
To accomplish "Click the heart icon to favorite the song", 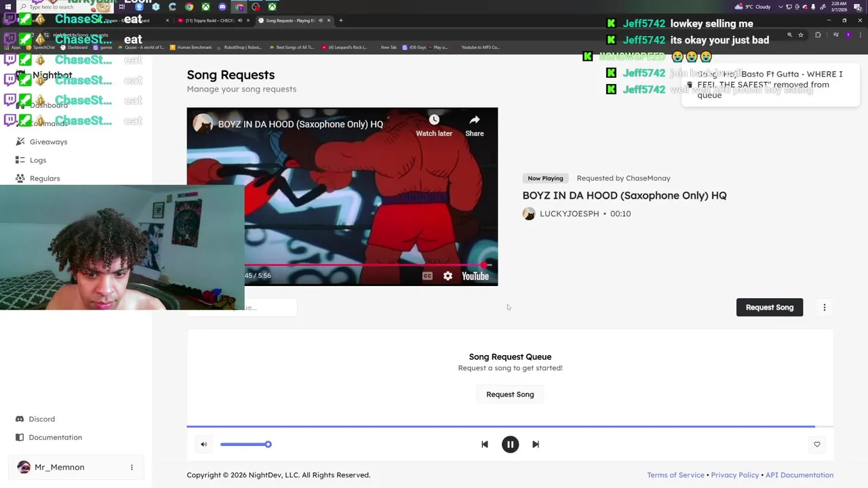I will [816, 445].
